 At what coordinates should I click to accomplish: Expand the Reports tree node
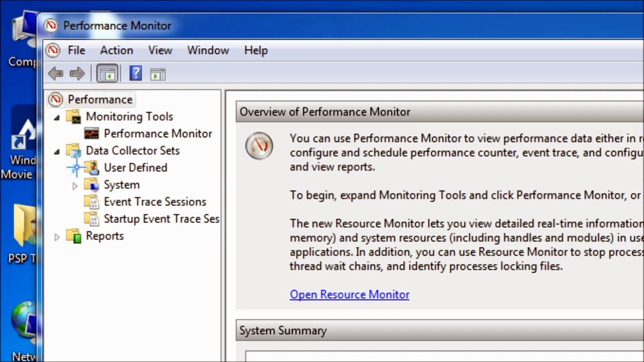tap(56, 237)
